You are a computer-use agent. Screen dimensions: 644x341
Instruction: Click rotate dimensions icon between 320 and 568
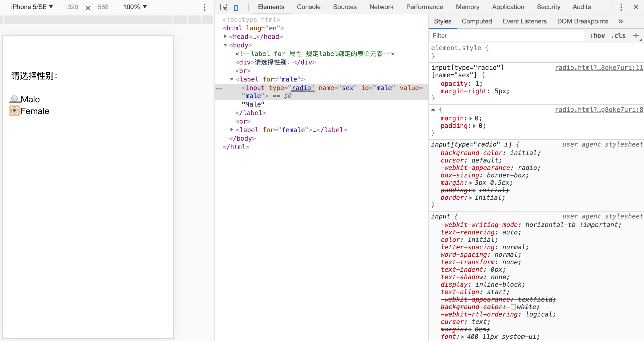[88, 7]
